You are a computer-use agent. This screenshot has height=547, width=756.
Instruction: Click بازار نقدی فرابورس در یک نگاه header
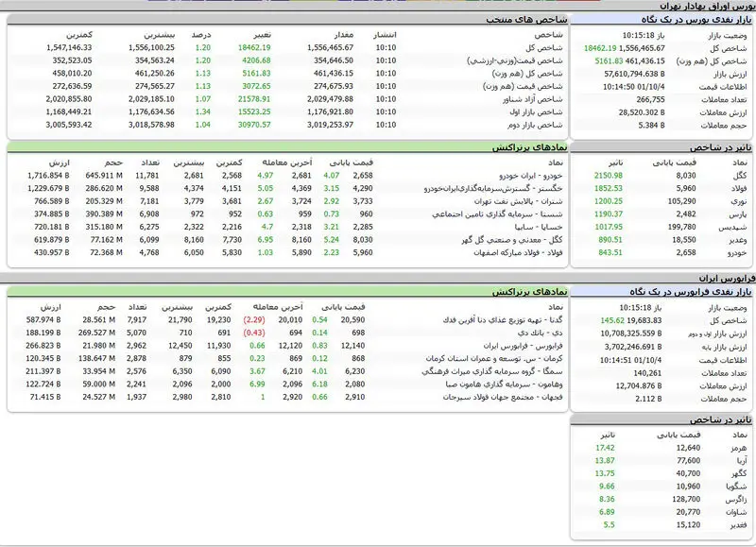coord(691,292)
